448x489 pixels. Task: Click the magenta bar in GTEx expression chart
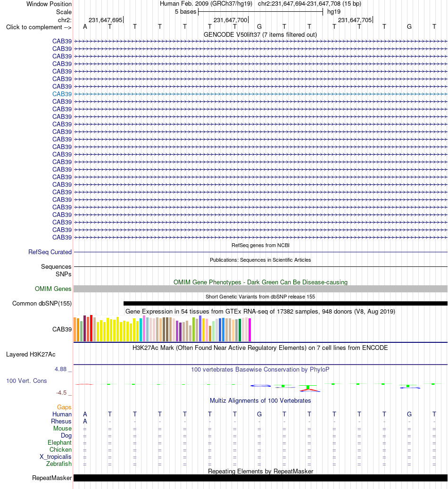tap(249, 330)
